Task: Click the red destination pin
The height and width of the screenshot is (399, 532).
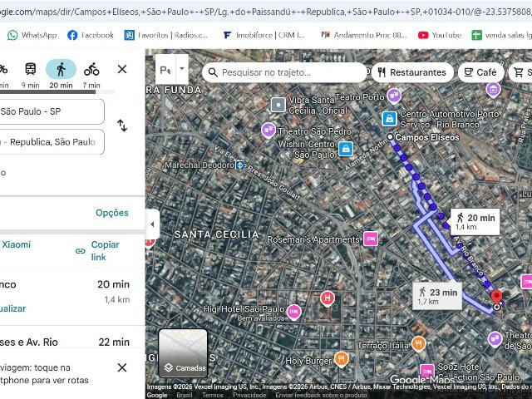Action: [497, 296]
